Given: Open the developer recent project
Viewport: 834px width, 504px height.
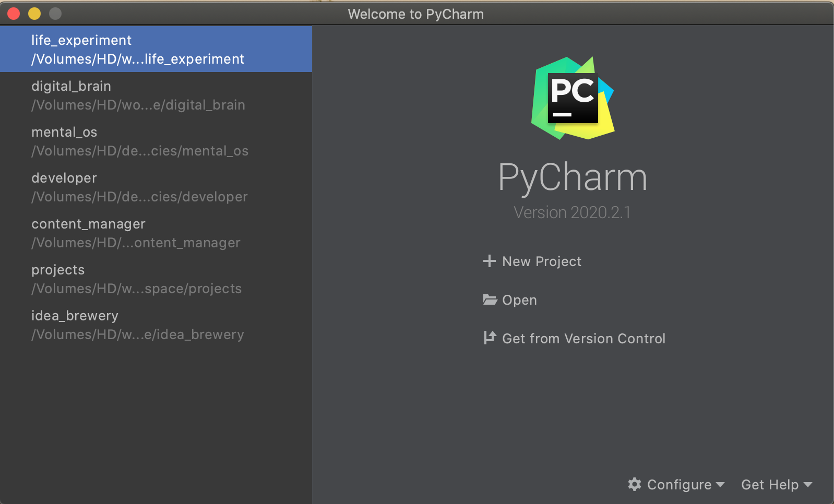Looking at the screenshot, I should (156, 187).
